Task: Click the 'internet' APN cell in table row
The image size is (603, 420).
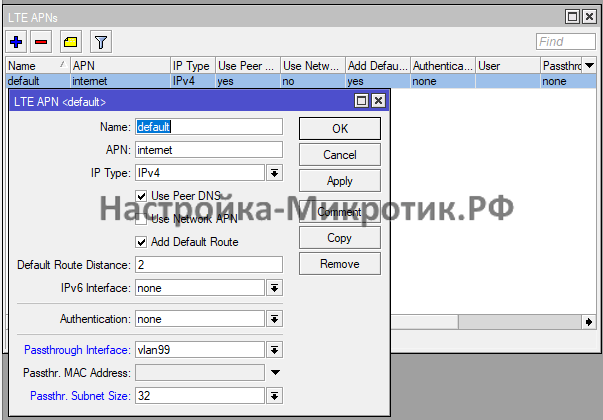Action: [x=120, y=81]
